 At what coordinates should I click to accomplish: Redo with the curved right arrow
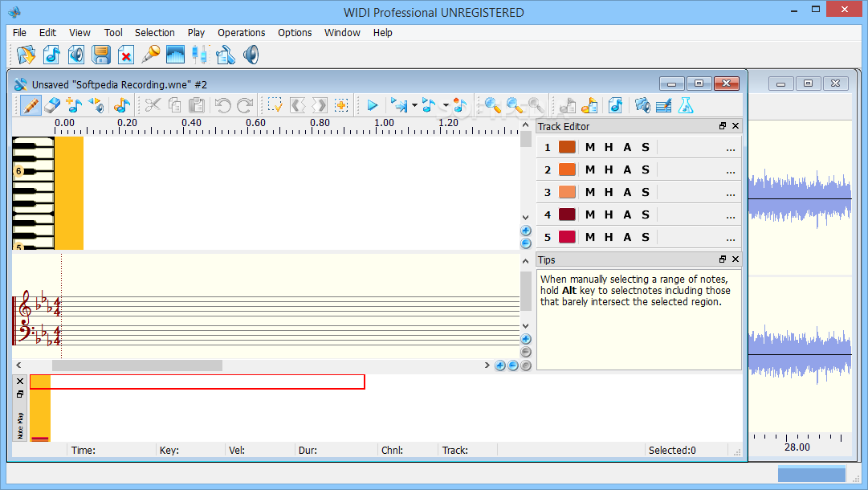245,105
